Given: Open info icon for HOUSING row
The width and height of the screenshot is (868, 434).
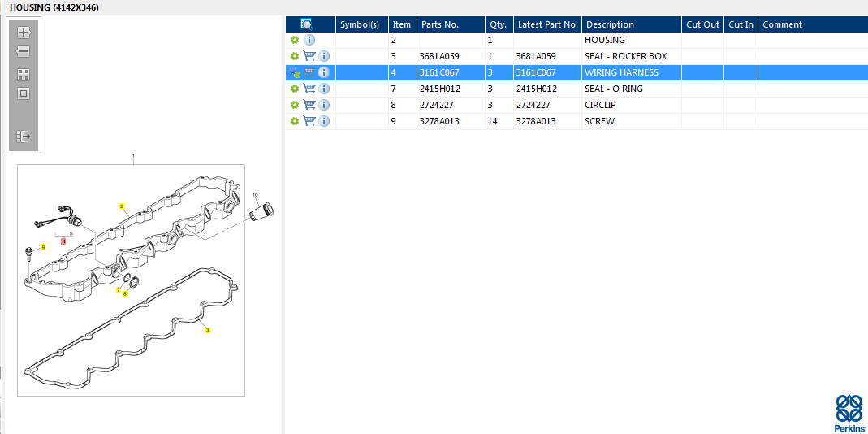Looking at the screenshot, I should (309, 40).
